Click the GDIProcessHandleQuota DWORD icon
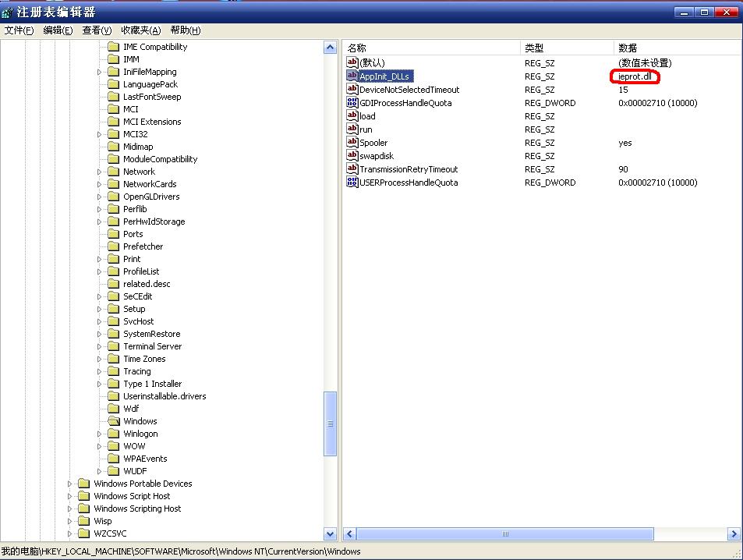The height and width of the screenshot is (560, 743). [352, 102]
